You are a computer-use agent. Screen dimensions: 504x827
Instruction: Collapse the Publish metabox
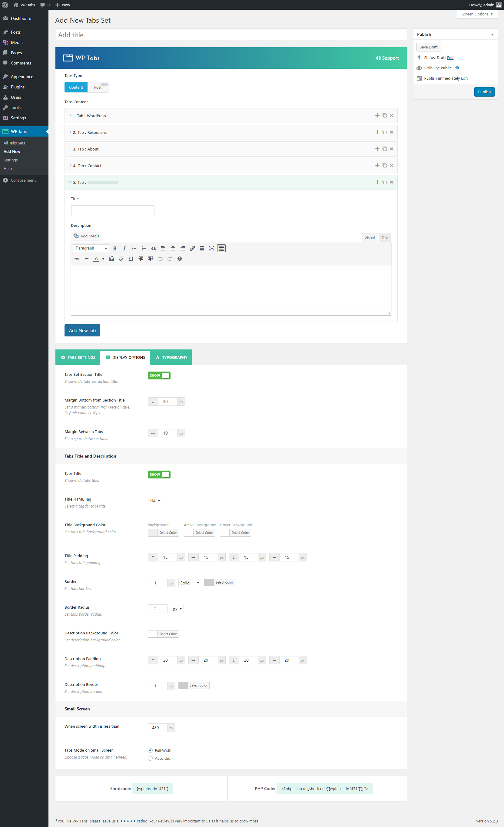pyautogui.click(x=492, y=35)
